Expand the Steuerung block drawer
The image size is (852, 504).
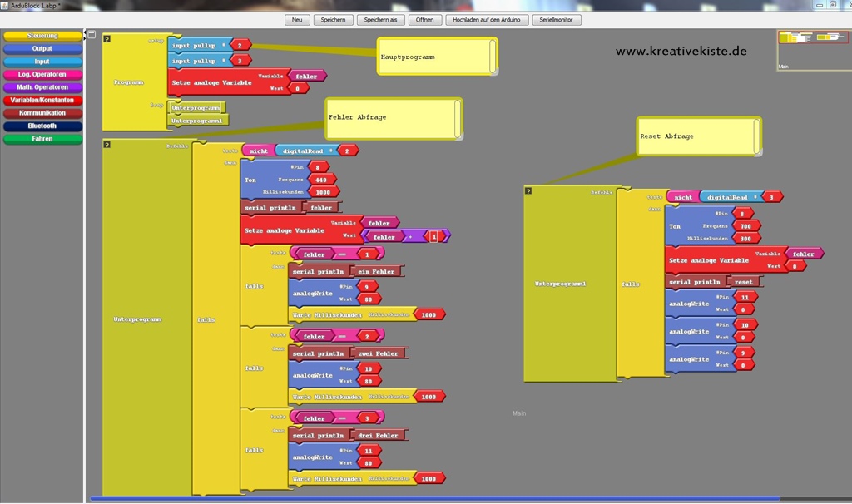42,36
